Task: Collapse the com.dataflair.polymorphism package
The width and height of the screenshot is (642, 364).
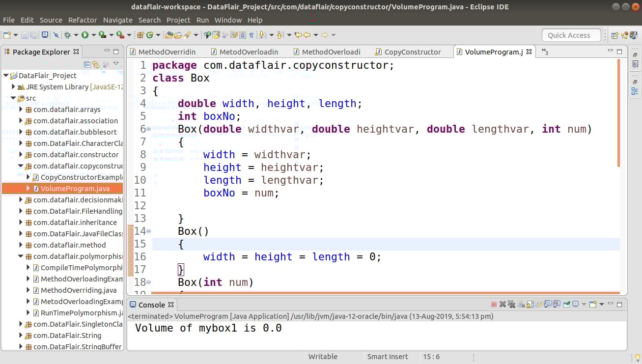Action: tap(21, 256)
